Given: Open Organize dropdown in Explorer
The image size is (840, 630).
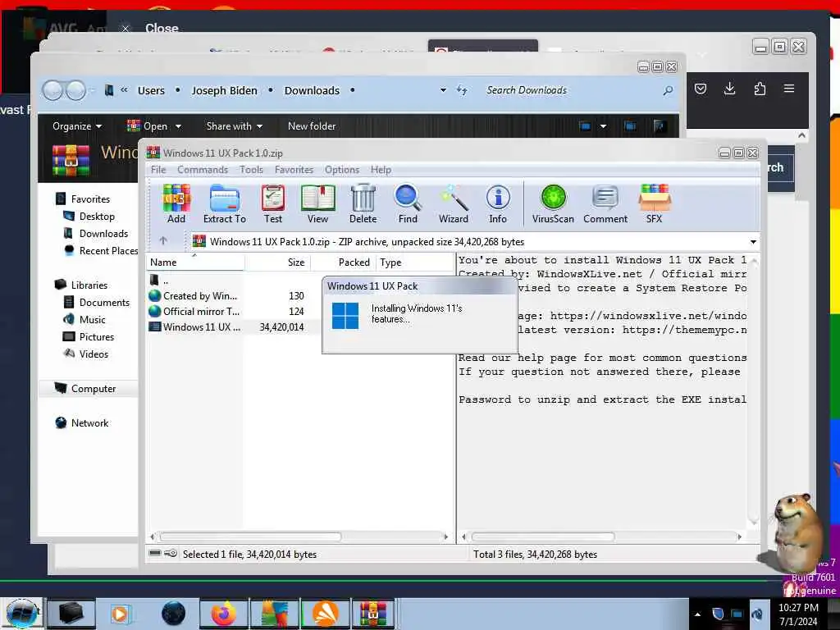Looking at the screenshot, I should [x=77, y=126].
